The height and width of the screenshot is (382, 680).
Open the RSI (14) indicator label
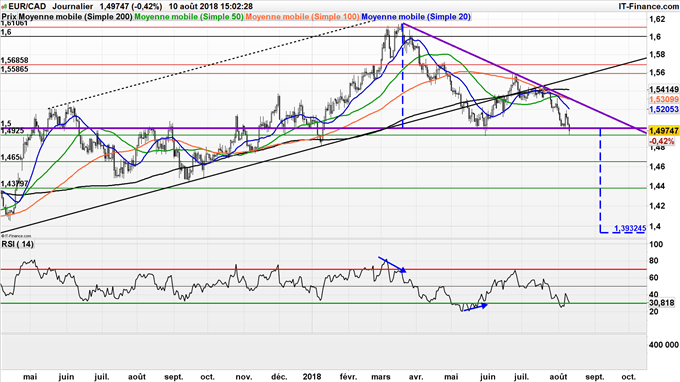17,244
